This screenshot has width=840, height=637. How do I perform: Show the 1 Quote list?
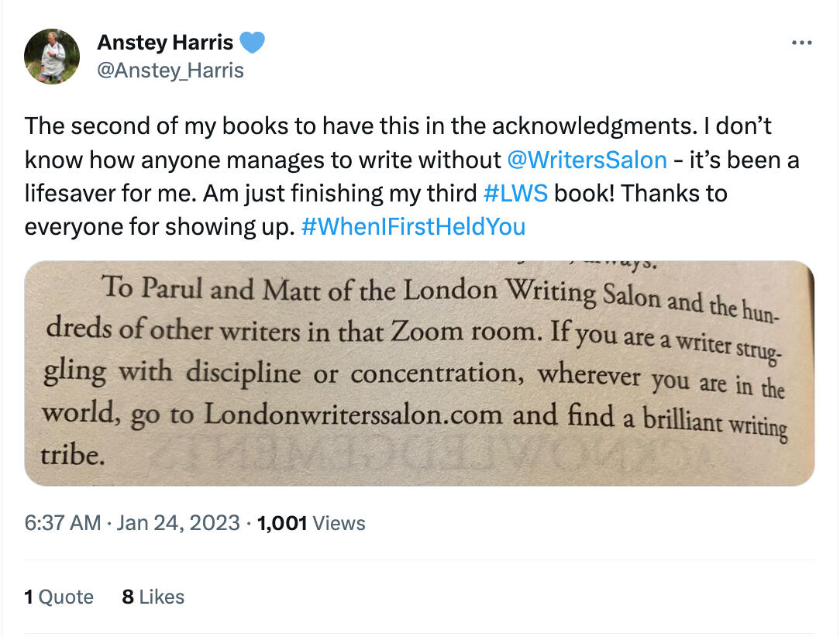[x=59, y=597]
